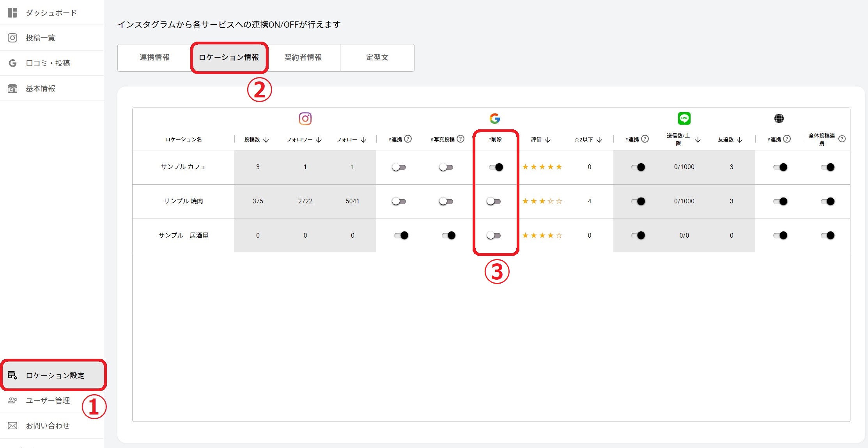Click the Instagram logo in the table header

pyautogui.click(x=305, y=118)
